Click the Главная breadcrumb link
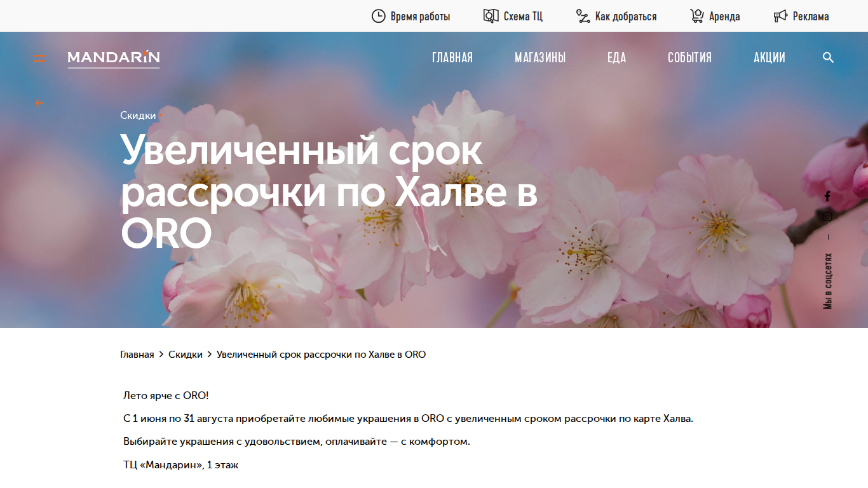This screenshot has height=488, width=868. point(137,355)
